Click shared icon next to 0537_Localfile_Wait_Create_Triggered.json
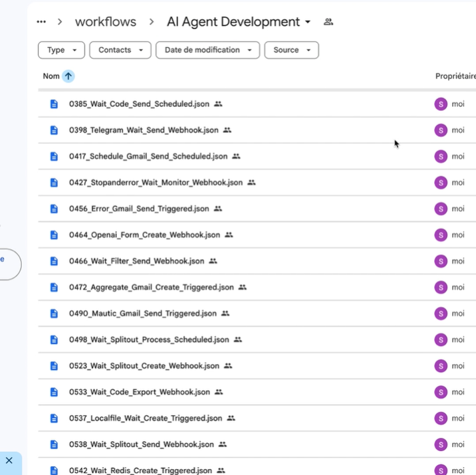This screenshot has height=475, width=476. [x=231, y=419]
